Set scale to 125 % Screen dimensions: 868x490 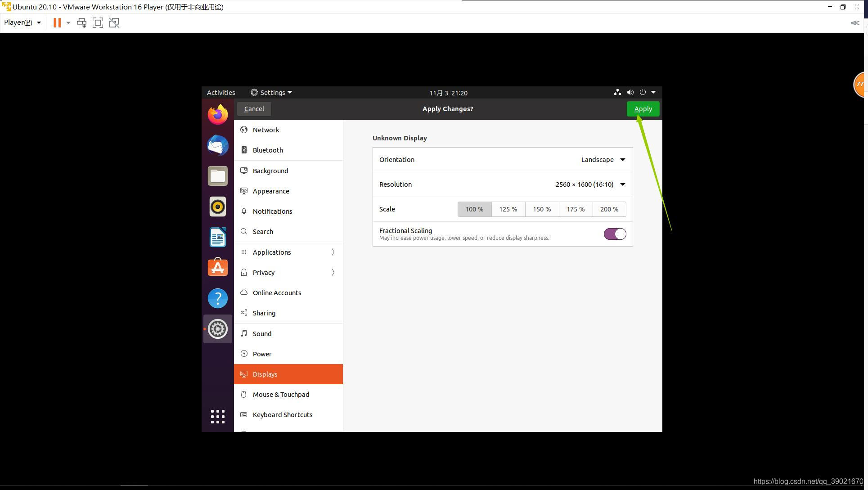click(x=508, y=209)
